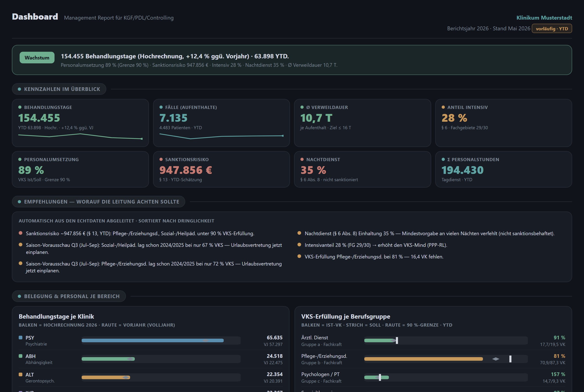Click the Pflege-/Erziehungsd. 81 % value

pos(559,356)
